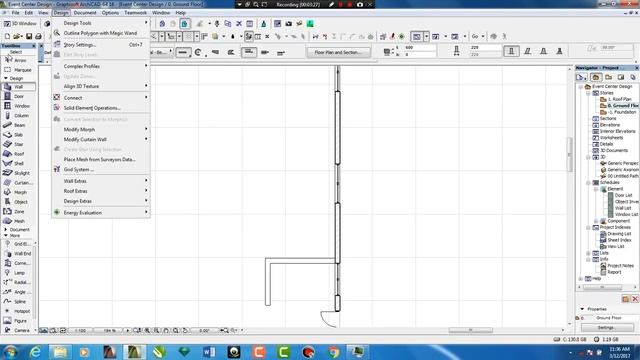Select 1. Roof Plan story

click(616, 99)
